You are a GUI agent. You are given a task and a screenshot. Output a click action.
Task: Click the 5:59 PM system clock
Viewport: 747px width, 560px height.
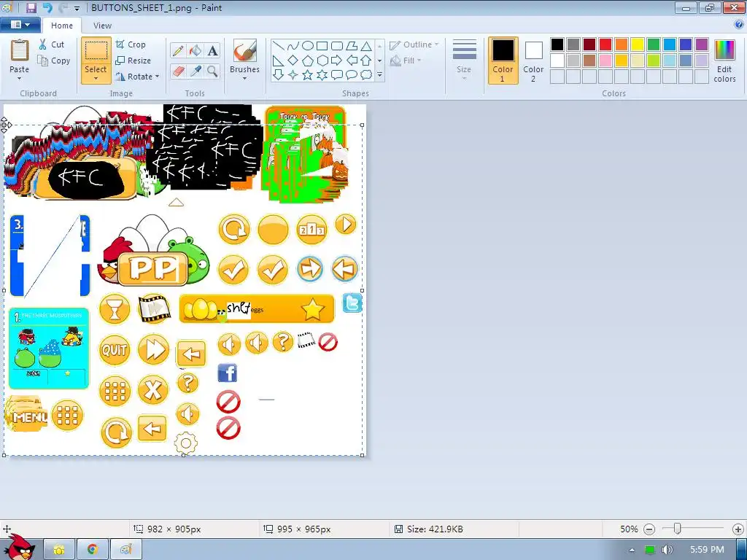coord(707,550)
